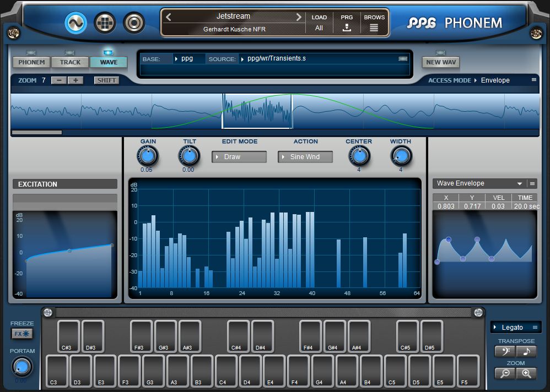Click the first wave envelope peak node
The image size is (550, 392).
coord(449,239)
